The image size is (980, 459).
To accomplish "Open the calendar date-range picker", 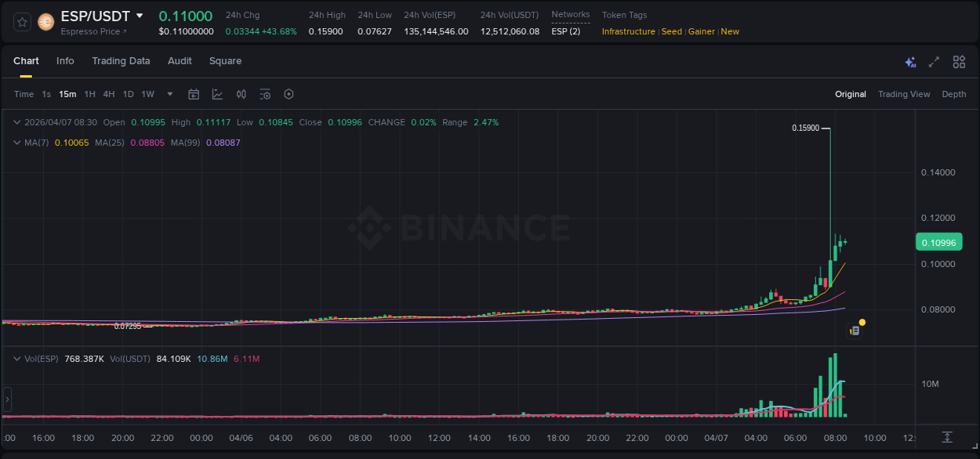I will 194,93.
